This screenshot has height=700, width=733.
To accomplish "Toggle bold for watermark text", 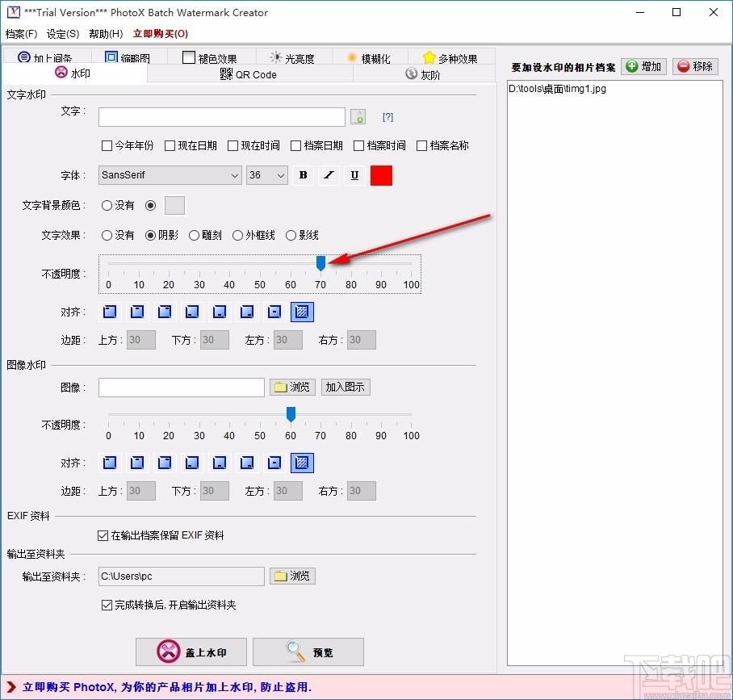I will pos(304,175).
